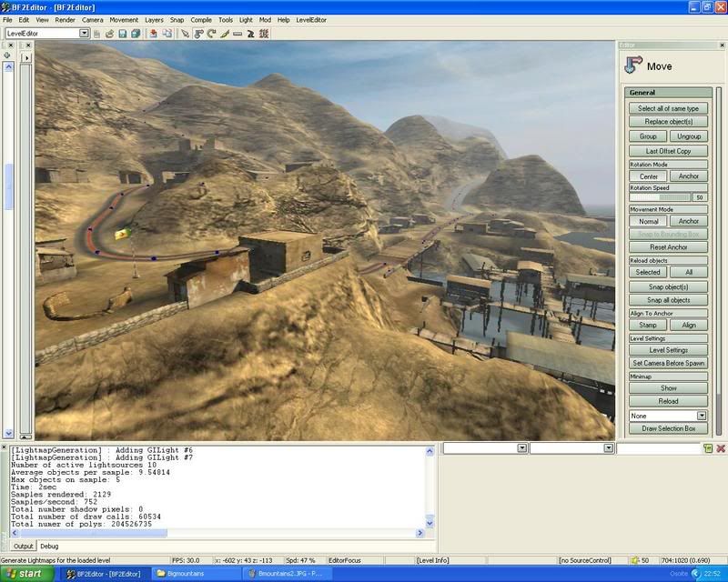Set Movement Mode to Normal
This screenshot has width=728, height=582.
[648, 221]
